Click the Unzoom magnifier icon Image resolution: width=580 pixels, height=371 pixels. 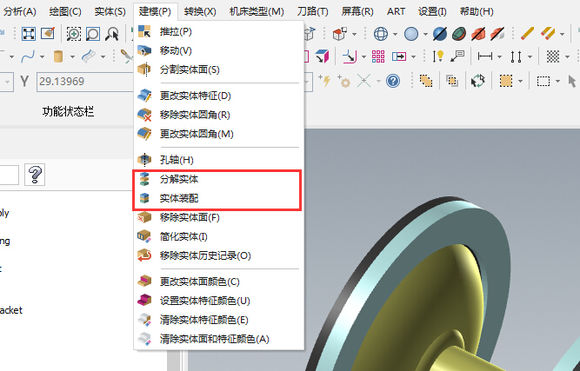pos(92,34)
